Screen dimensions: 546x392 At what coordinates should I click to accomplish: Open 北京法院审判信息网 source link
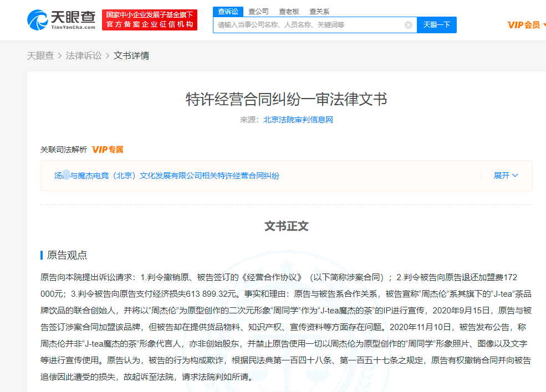(298, 120)
